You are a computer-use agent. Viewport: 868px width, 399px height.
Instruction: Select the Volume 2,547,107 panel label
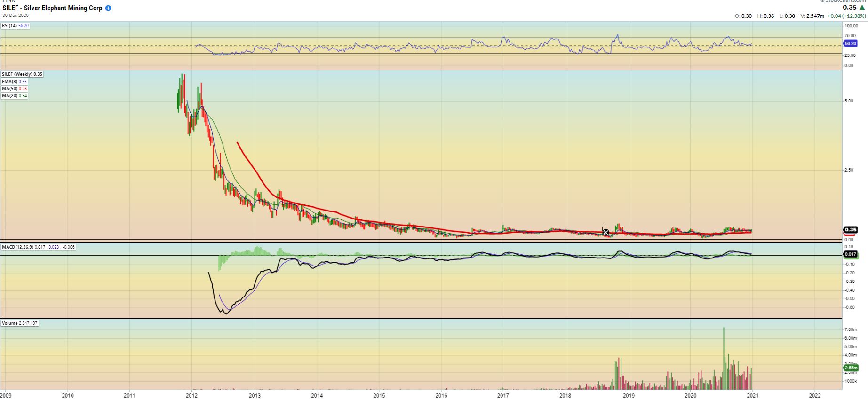[x=20, y=323]
